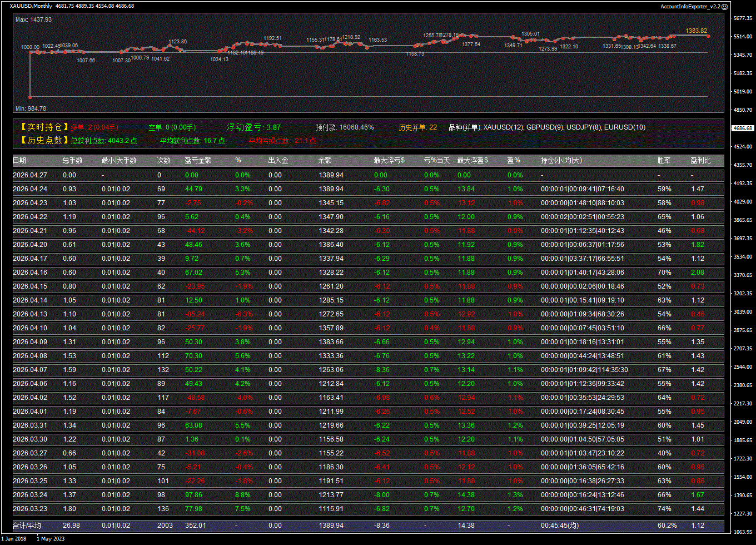Click the 【历史点数】 section label

coord(44,141)
